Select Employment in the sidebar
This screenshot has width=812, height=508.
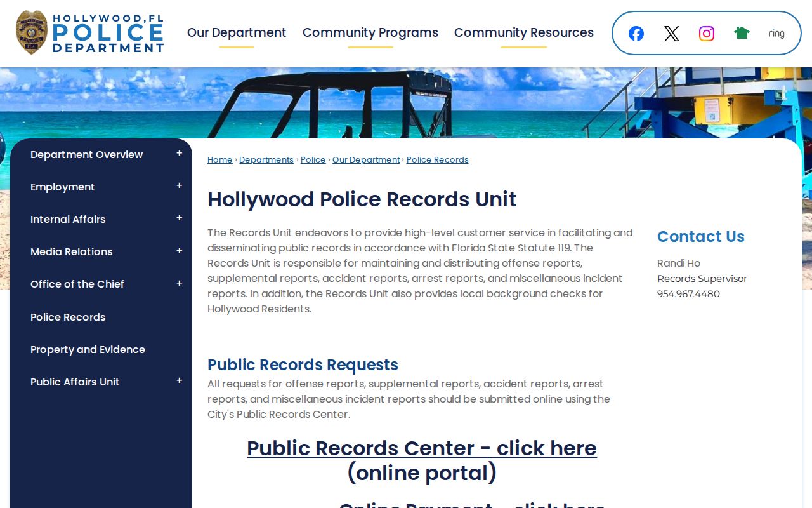click(x=62, y=187)
